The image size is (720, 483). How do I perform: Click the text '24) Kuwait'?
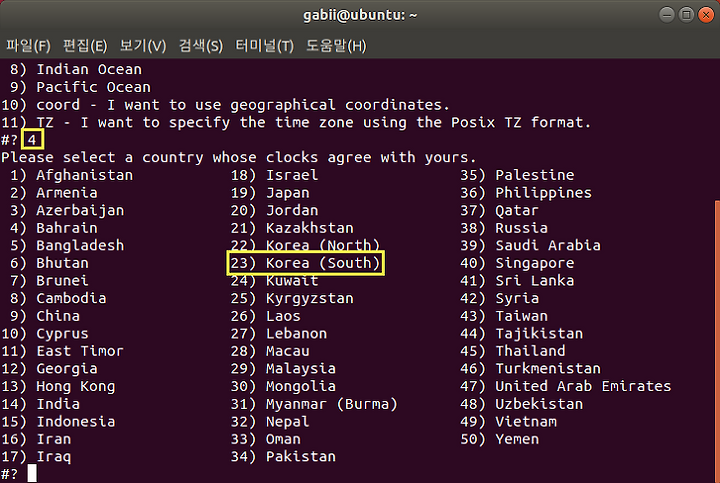pos(275,281)
